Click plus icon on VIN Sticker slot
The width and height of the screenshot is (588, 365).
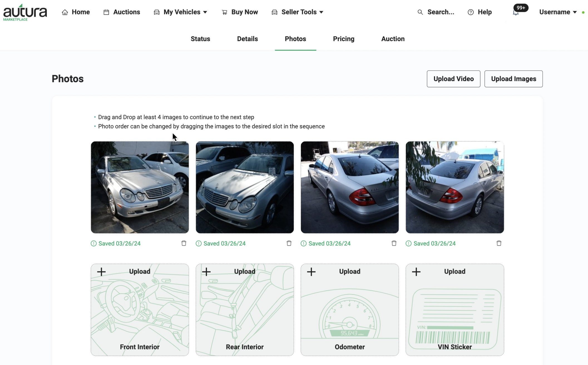tap(416, 272)
